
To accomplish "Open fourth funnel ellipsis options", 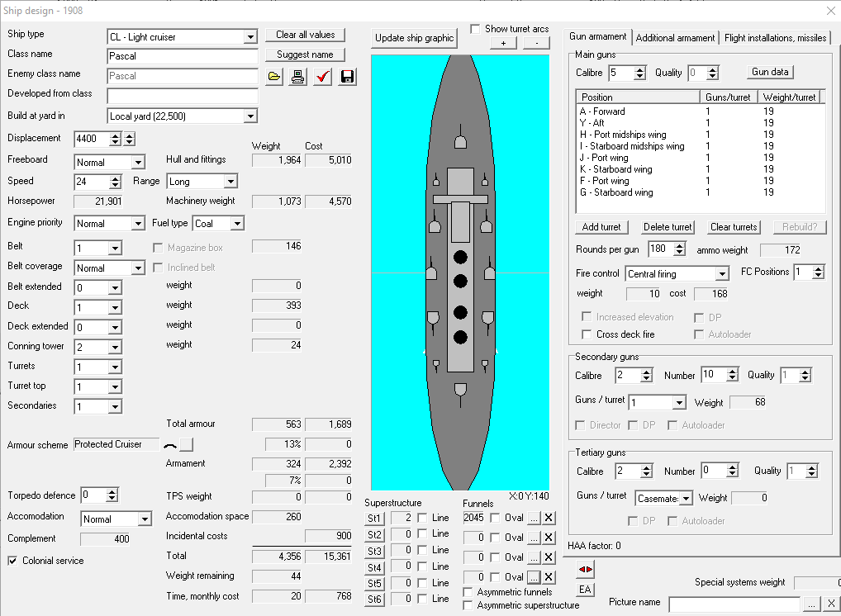I will point(534,577).
